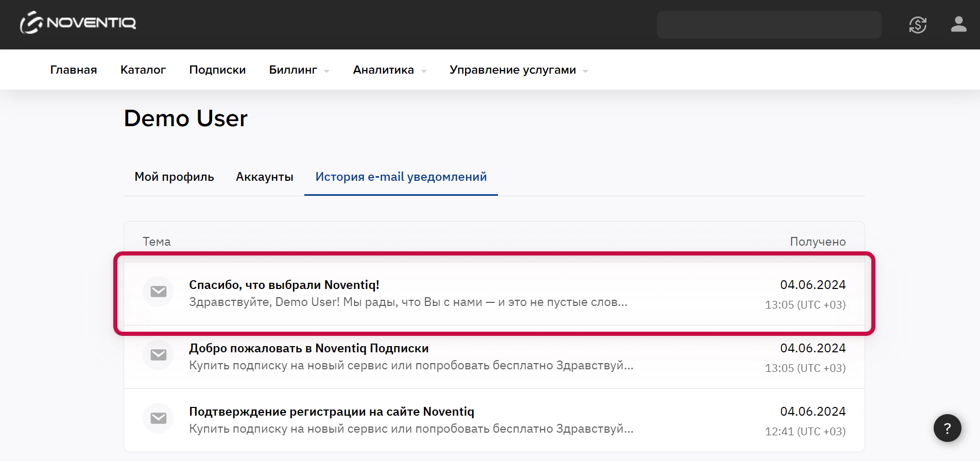Viewport: 980px width, 461px height.
Task: Click envelope icon for 'Подтверждение регистрации' email
Action: pos(158,418)
